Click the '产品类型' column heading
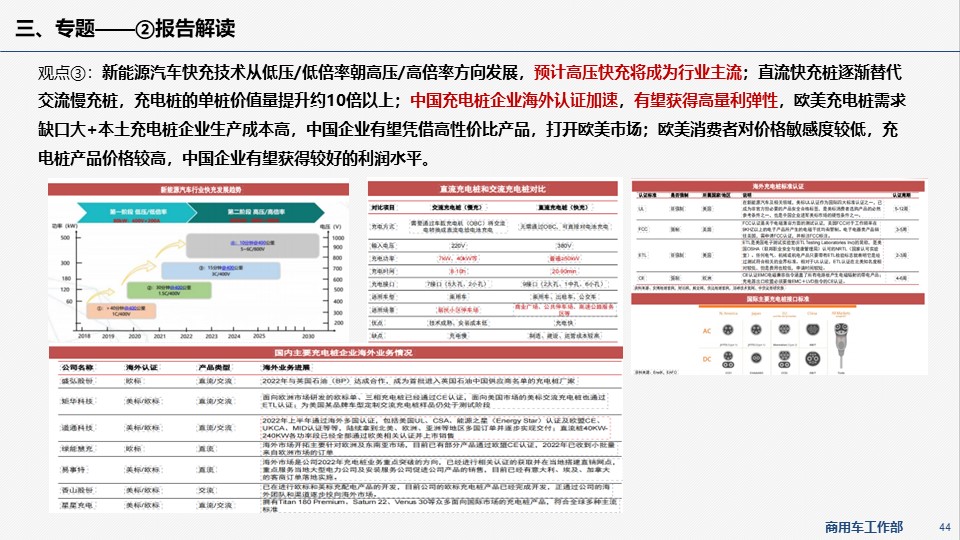960x540 pixels. [x=214, y=367]
